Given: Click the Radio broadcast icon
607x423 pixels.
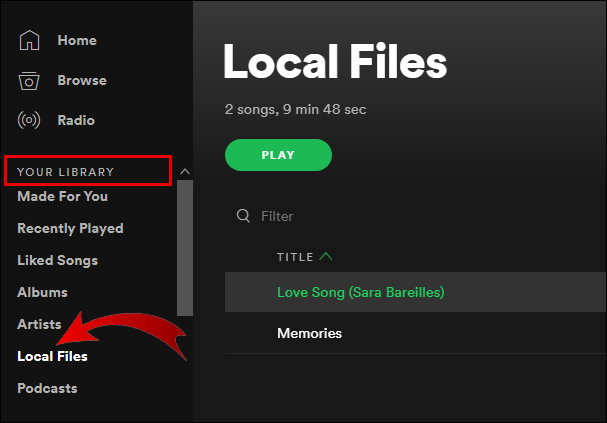Looking at the screenshot, I should pos(29,120).
